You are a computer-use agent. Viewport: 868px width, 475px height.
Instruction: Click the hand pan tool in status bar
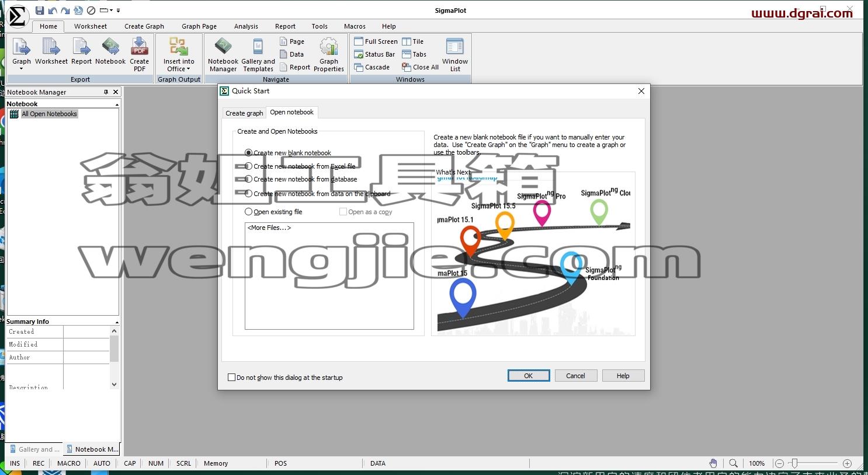click(x=713, y=463)
